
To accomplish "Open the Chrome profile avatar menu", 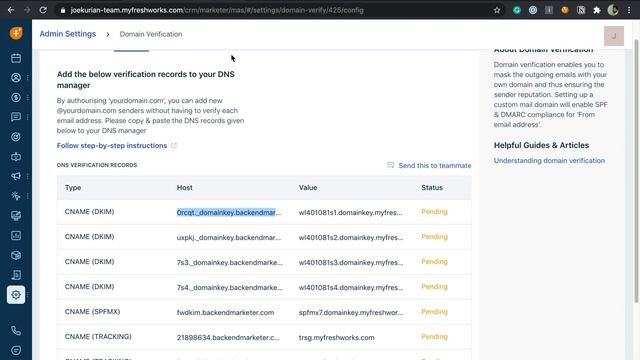I will [x=613, y=10].
